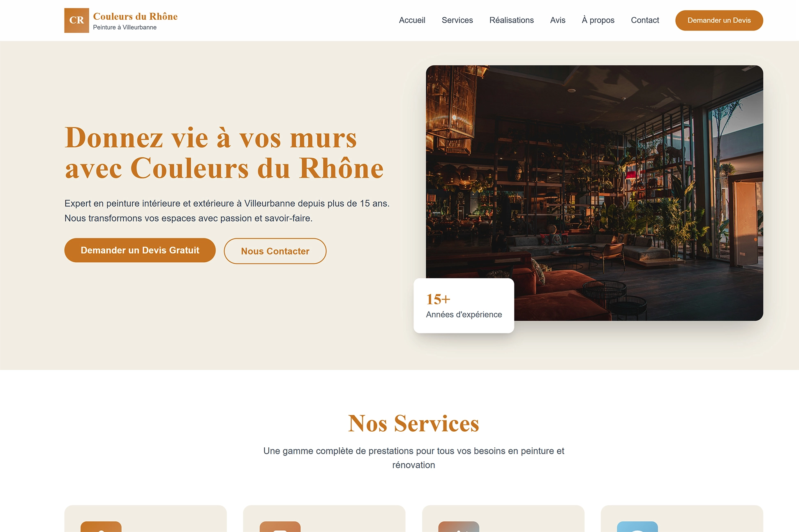Click the header Demander un Devis button

[x=719, y=20]
